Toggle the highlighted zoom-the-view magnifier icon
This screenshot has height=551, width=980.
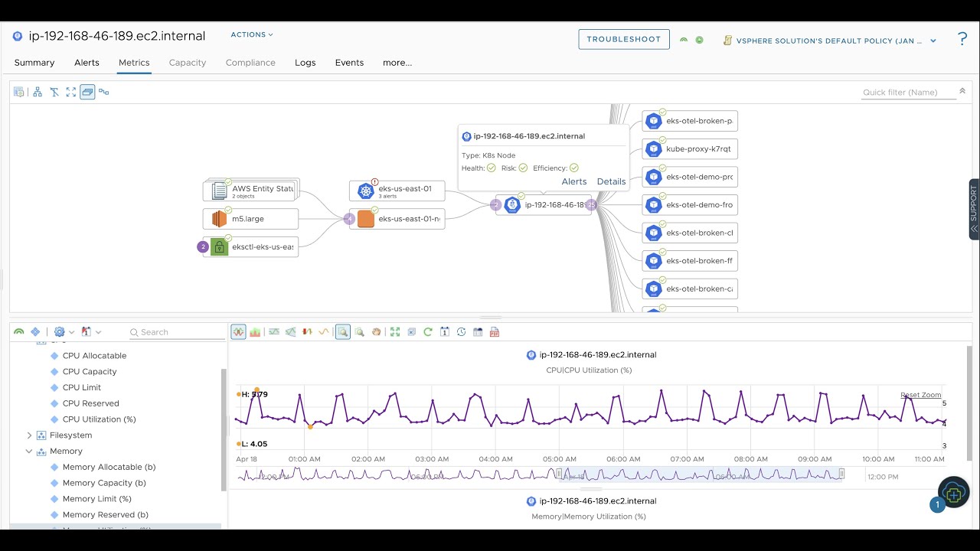[343, 331]
